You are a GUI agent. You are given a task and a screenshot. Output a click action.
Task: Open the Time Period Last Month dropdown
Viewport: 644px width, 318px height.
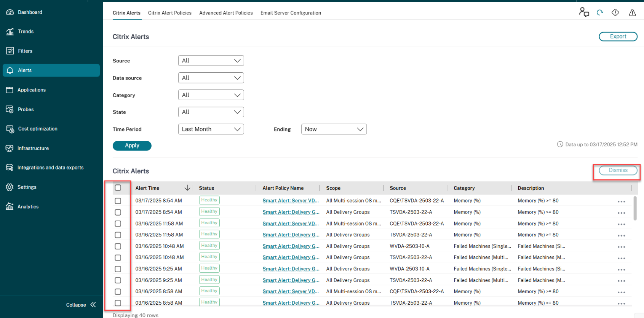(211, 129)
